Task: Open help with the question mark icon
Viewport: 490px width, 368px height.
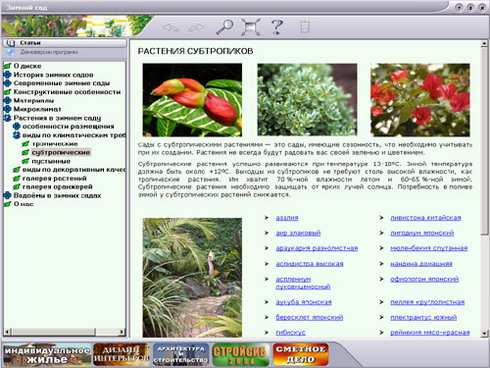Action: click(277, 27)
